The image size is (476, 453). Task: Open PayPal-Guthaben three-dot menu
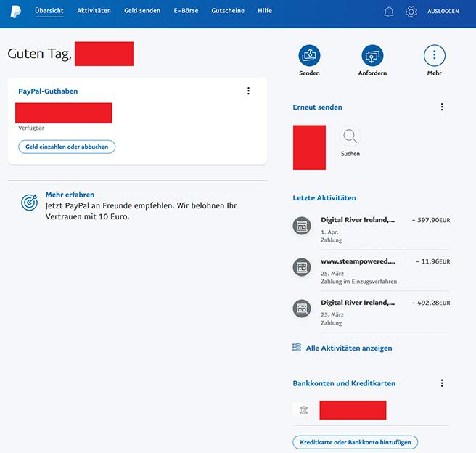coord(248,91)
